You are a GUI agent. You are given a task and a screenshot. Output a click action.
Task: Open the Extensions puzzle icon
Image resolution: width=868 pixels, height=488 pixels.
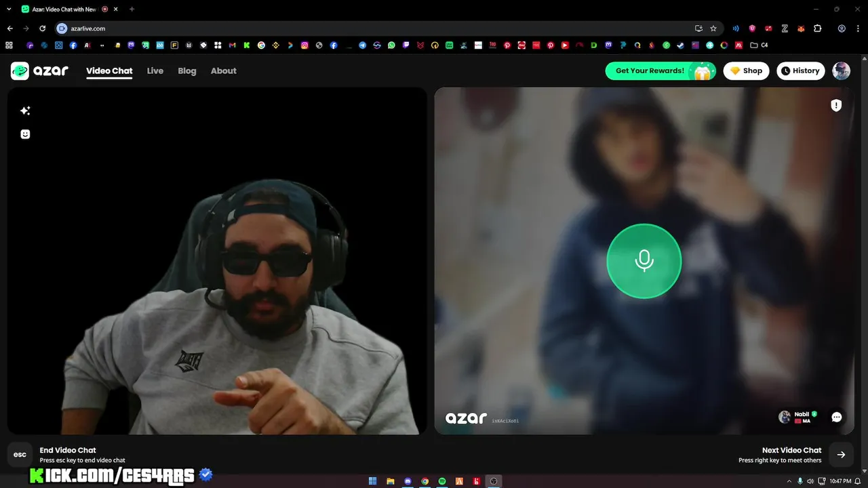point(817,28)
